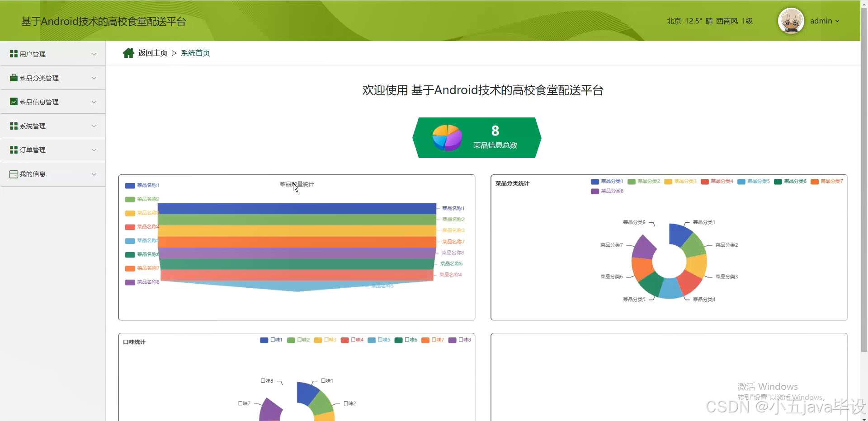Click the scrollbar down arrow
This screenshot has width=868, height=421.
(864, 418)
